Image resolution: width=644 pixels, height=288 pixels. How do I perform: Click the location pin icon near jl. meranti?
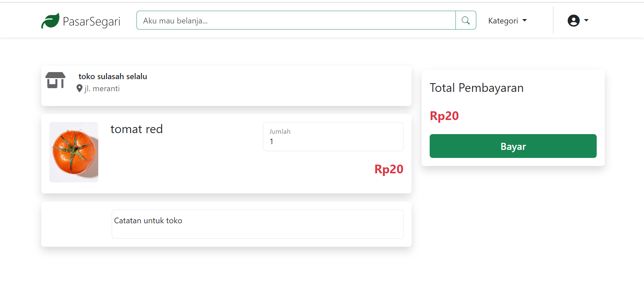click(79, 89)
